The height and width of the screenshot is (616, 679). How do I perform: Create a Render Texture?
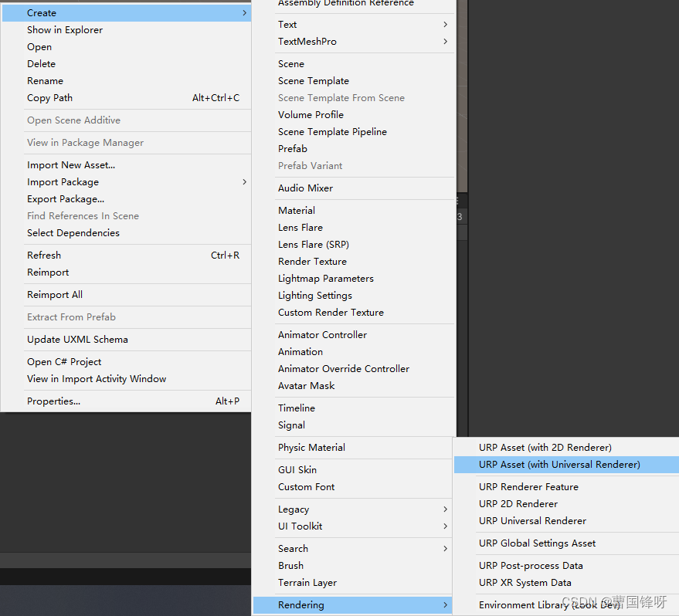coord(354,261)
